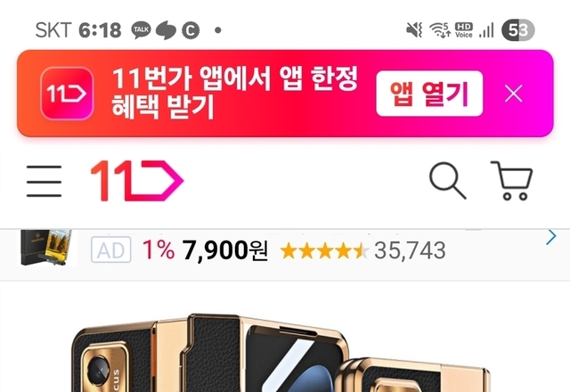Open the hamburger menu
Viewport: 570px width, 392px height.
click(44, 181)
